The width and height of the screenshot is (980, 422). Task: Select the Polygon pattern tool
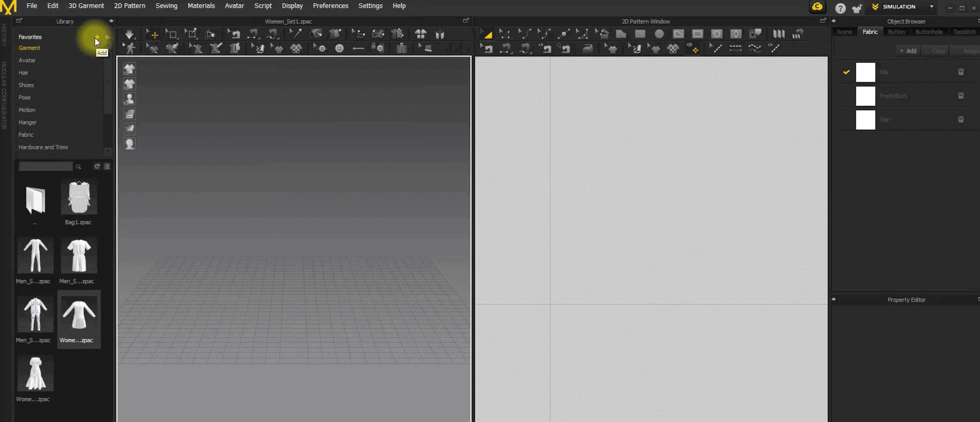pyautogui.click(x=621, y=34)
